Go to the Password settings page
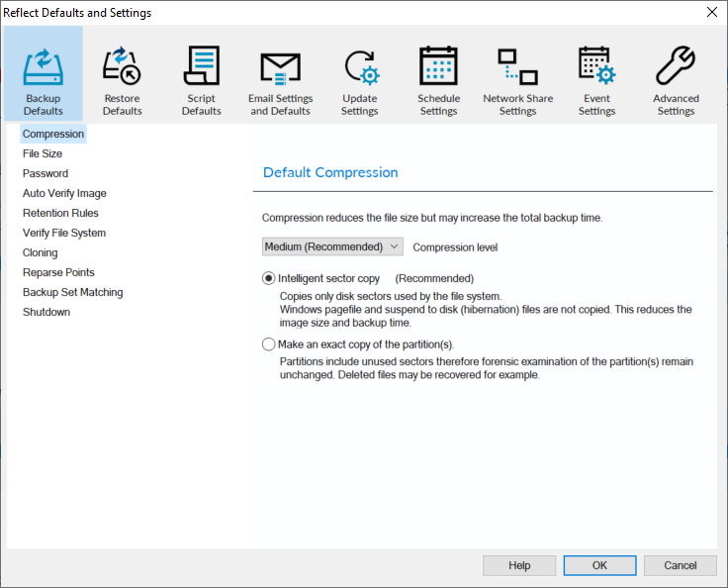728x588 pixels. coord(45,173)
